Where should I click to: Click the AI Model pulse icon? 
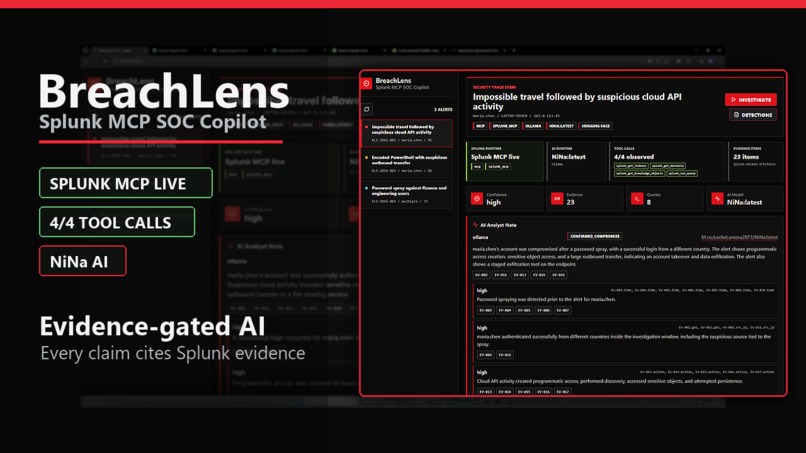coord(717,198)
